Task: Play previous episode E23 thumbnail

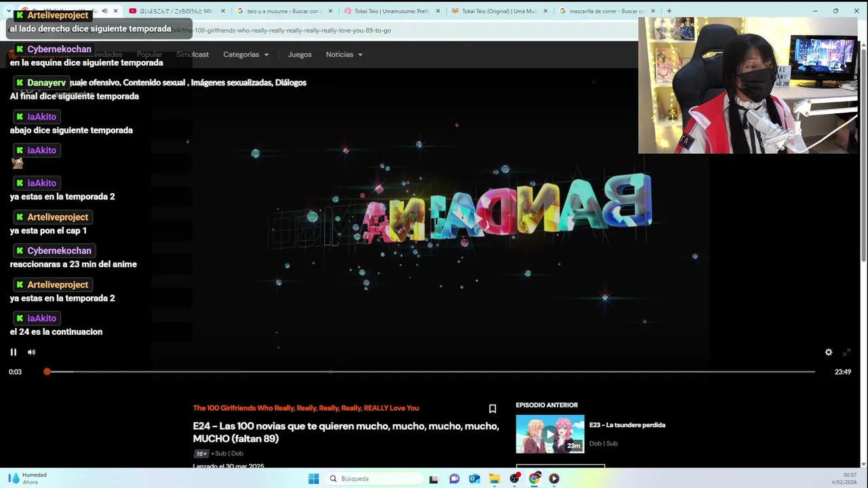Action: 550,434
